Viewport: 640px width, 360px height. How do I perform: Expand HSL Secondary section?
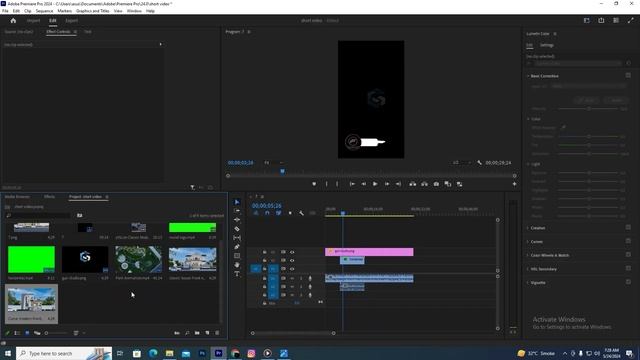coord(528,269)
